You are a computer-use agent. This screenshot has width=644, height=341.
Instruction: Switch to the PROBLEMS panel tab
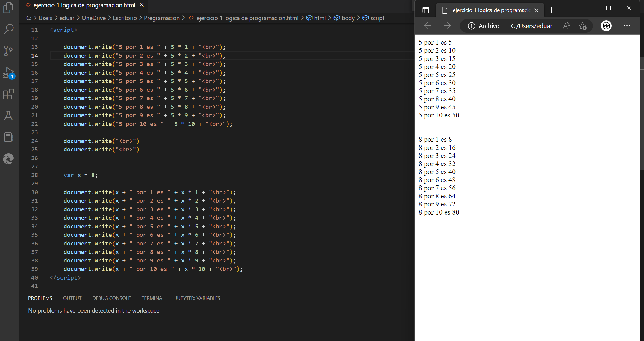pyautogui.click(x=40, y=298)
